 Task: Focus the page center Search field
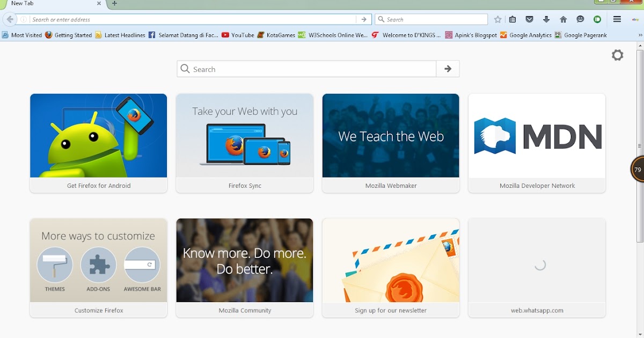pos(306,69)
